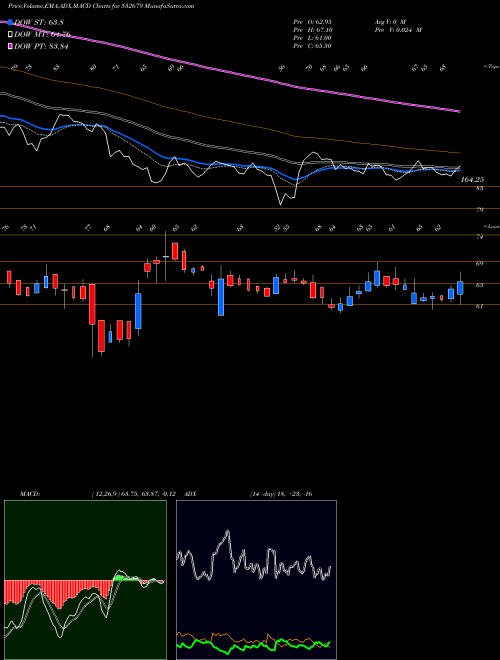Screen dimensions: 500x660
Task: Click the 'Avg V: 0 M' volume text
Action: point(389,21)
